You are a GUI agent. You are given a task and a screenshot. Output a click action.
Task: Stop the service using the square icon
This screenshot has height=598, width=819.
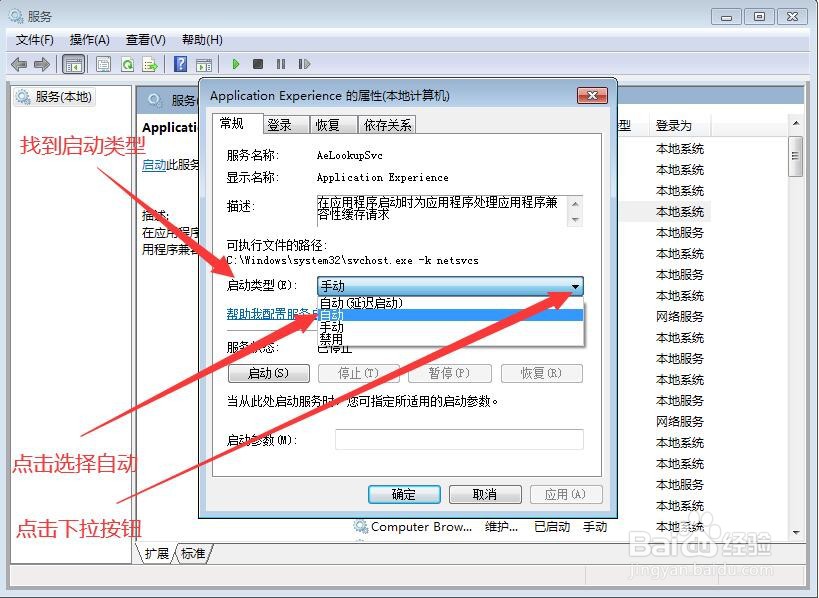click(258, 64)
